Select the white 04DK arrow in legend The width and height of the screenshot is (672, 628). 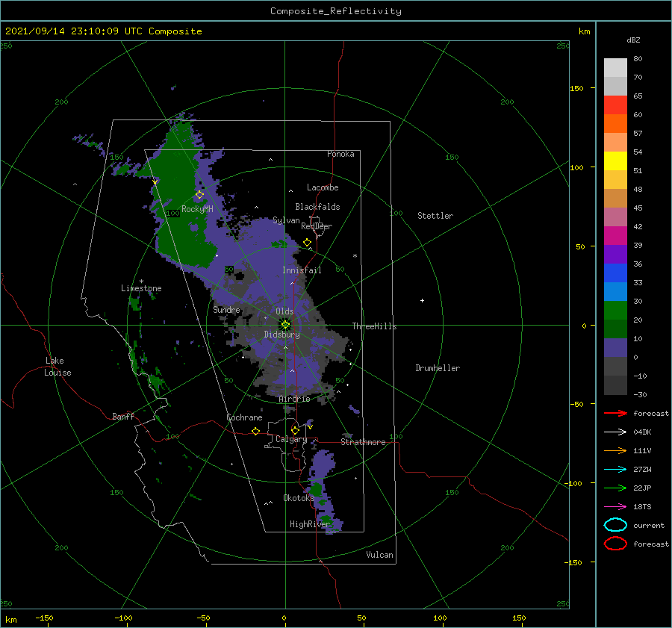point(615,432)
